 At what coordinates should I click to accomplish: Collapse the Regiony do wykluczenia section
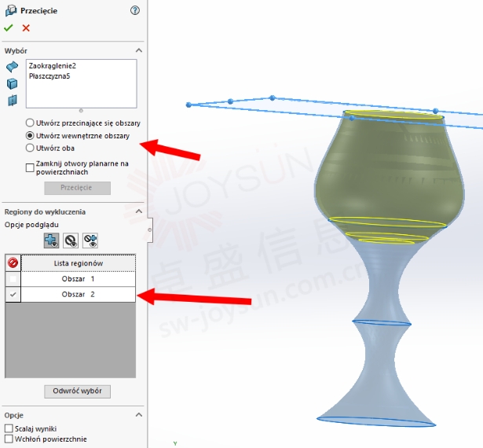pyautogui.click(x=139, y=211)
